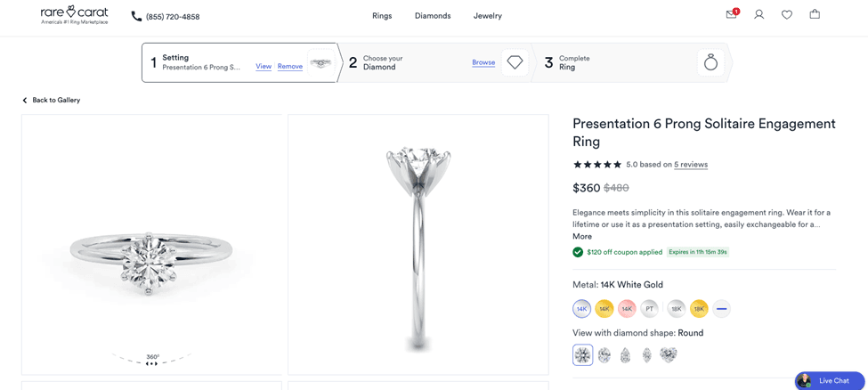The image size is (868, 390).
Task: Open the shopping bag icon
Action: coord(815,14)
